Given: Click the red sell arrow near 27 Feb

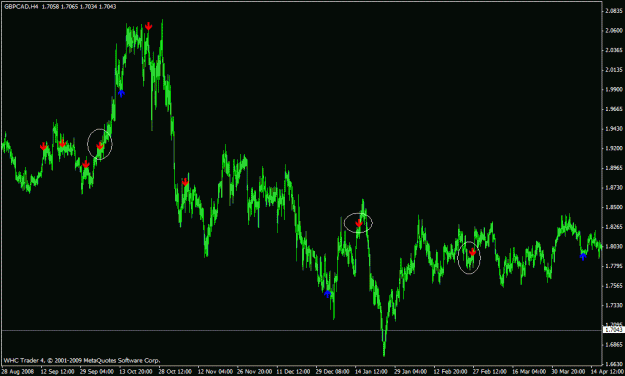Looking at the screenshot, I should 472,252.
